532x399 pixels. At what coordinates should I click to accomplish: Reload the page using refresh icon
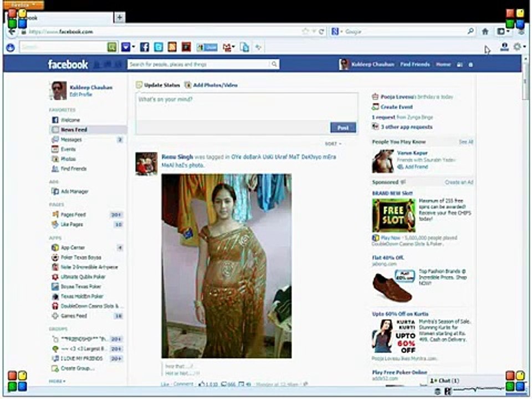[x=321, y=32]
